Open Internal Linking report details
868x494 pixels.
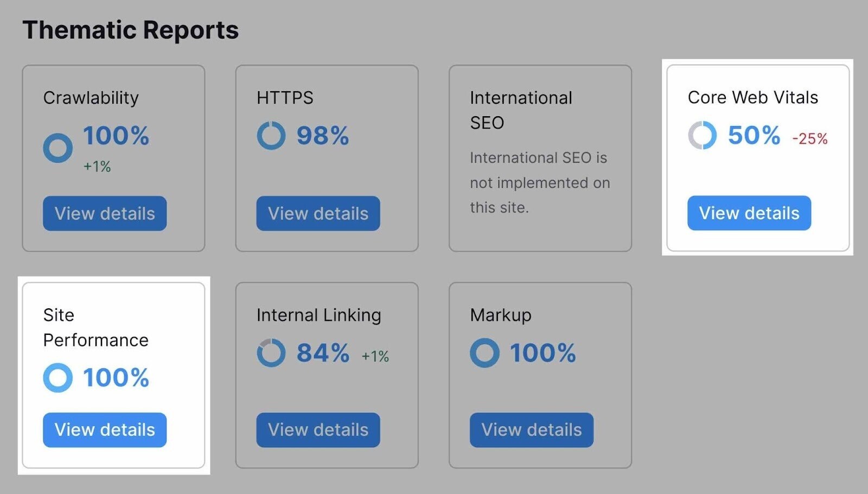click(x=318, y=430)
